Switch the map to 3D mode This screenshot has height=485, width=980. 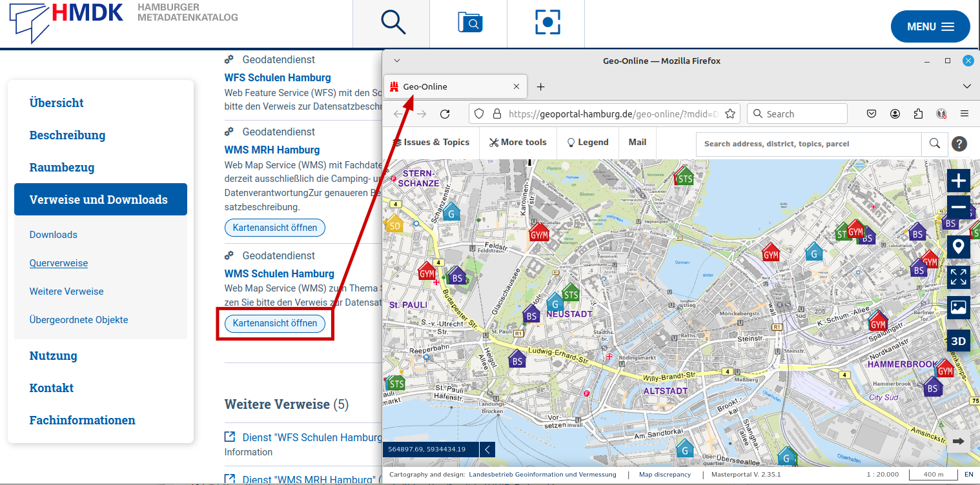pos(959,341)
